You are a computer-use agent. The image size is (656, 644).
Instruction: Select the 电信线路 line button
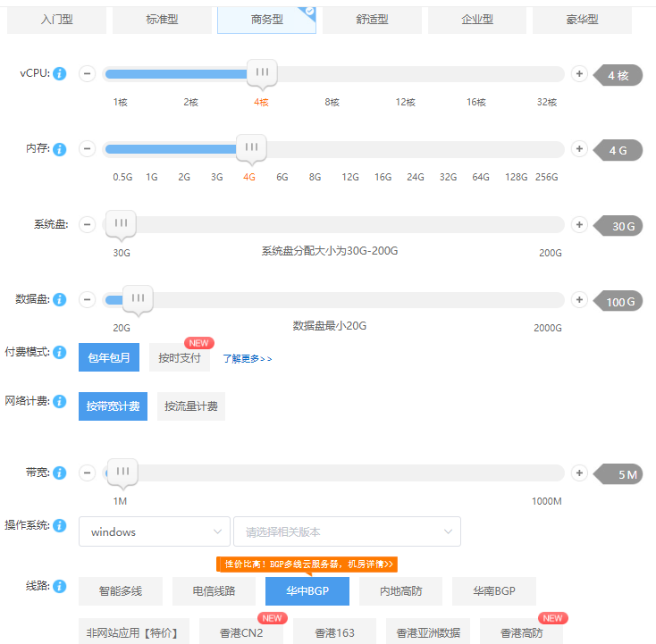214,591
